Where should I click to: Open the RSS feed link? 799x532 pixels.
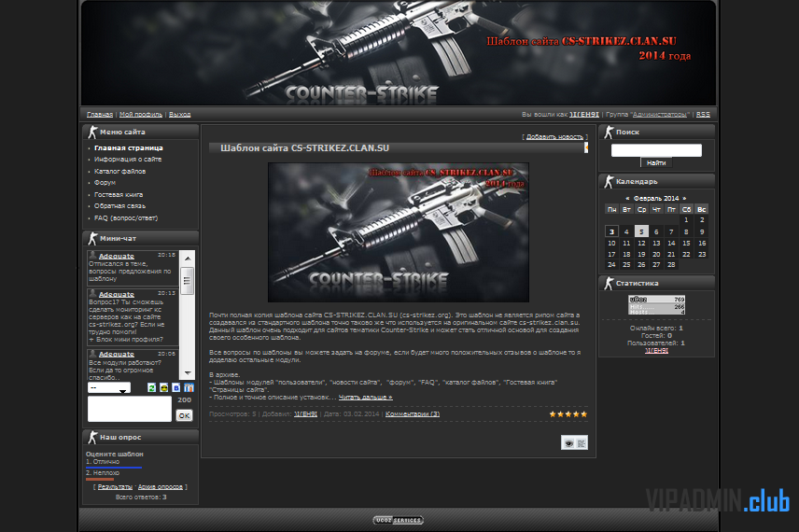click(703, 114)
